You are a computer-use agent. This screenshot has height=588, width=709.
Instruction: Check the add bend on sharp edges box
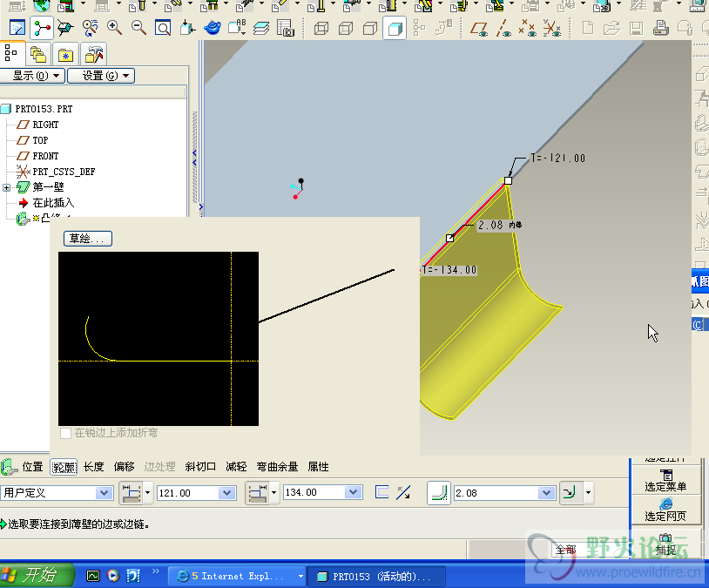click(65, 433)
